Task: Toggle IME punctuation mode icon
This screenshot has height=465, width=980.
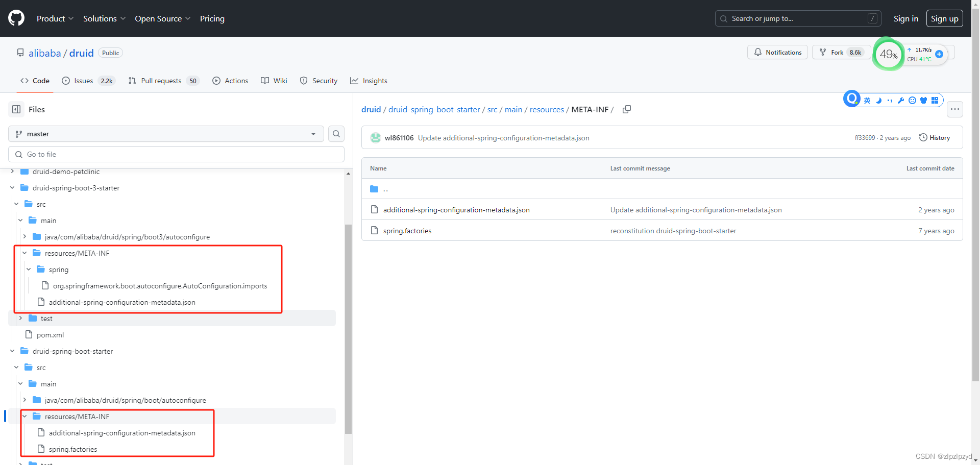Action: pos(890,101)
